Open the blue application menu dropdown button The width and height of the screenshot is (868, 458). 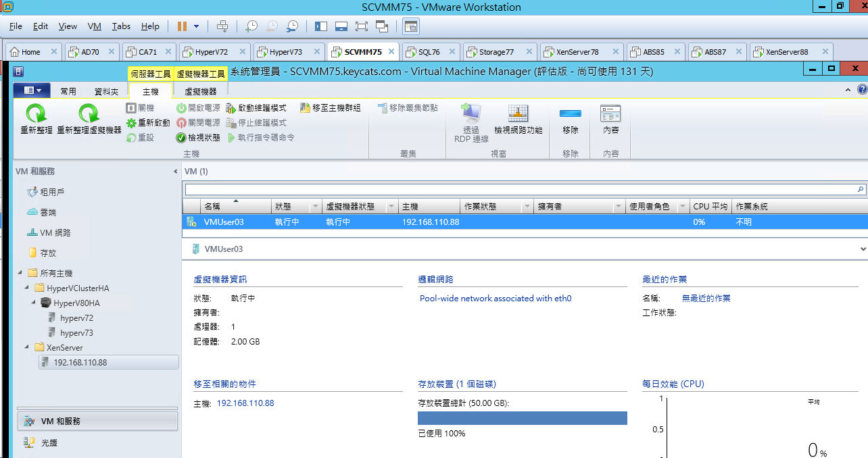coord(32,91)
